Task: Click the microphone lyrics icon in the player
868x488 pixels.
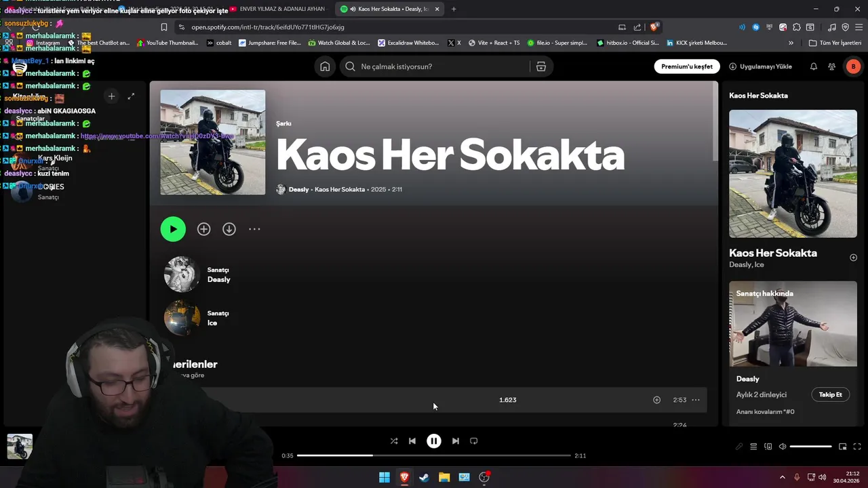Action: click(x=739, y=447)
